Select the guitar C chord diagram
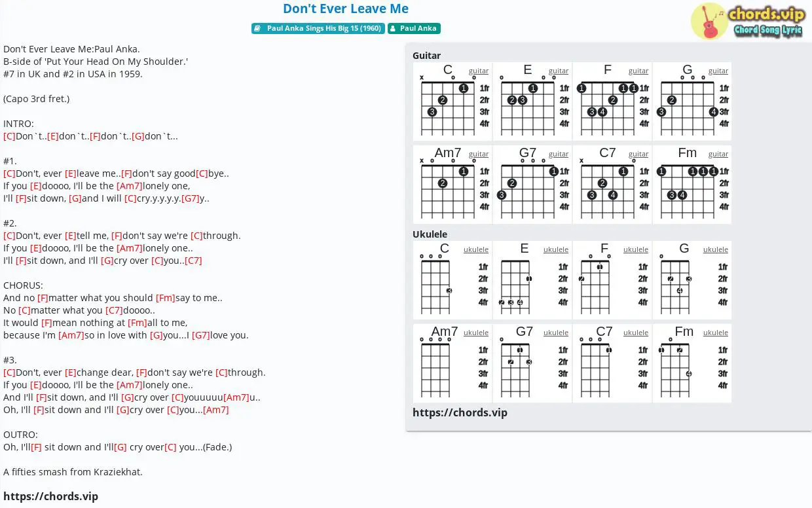The width and height of the screenshot is (812, 508). tap(452, 101)
